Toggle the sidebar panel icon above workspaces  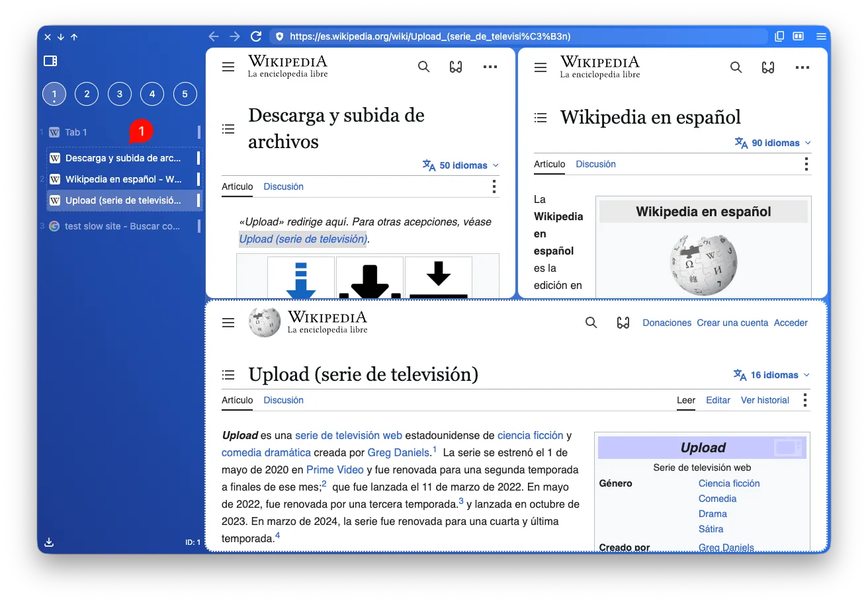50,61
